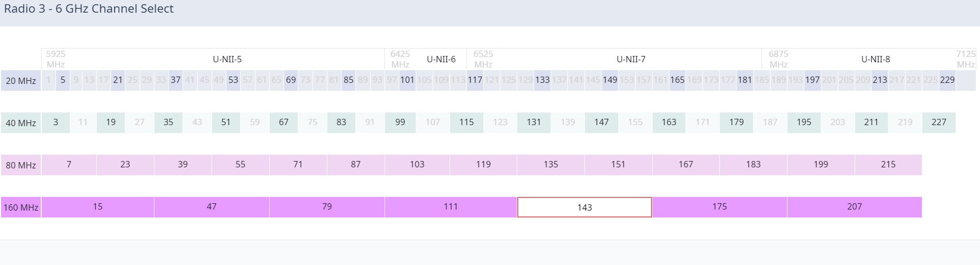Pick 40 MHz channel 227
Image resolution: width=980 pixels, height=265 pixels.
(x=939, y=122)
